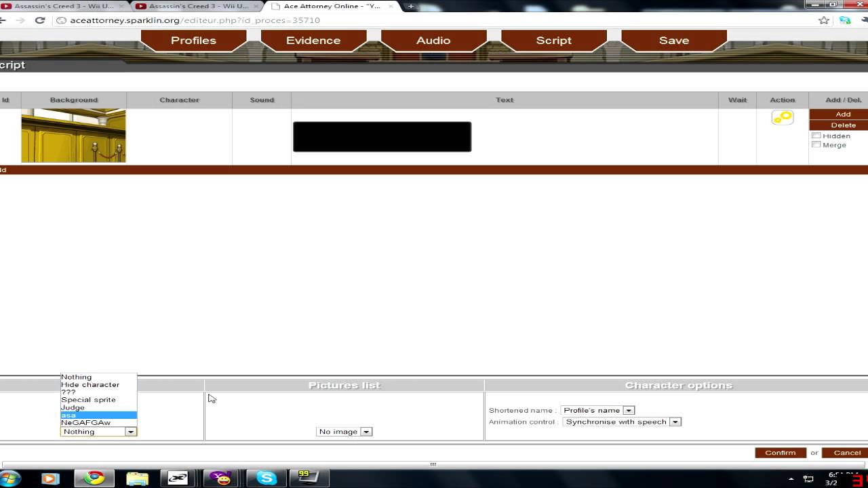
Task: Click the horizontal scrollbar at bottom
Action: [433, 464]
